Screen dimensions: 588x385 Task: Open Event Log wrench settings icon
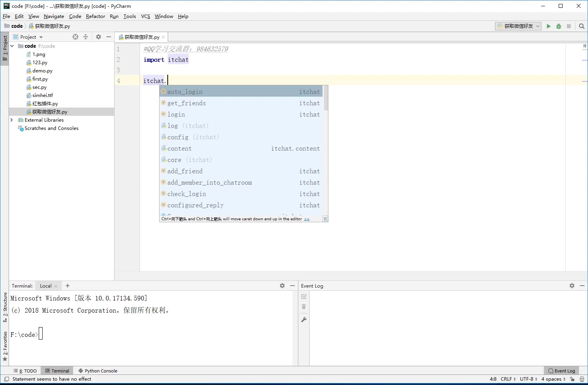[304, 320]
